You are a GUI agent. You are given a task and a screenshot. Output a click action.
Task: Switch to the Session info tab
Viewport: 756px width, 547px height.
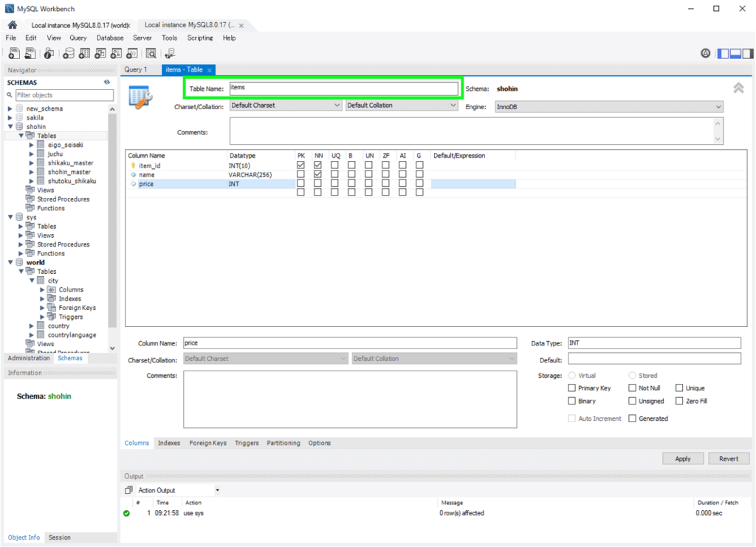point(59,537)
